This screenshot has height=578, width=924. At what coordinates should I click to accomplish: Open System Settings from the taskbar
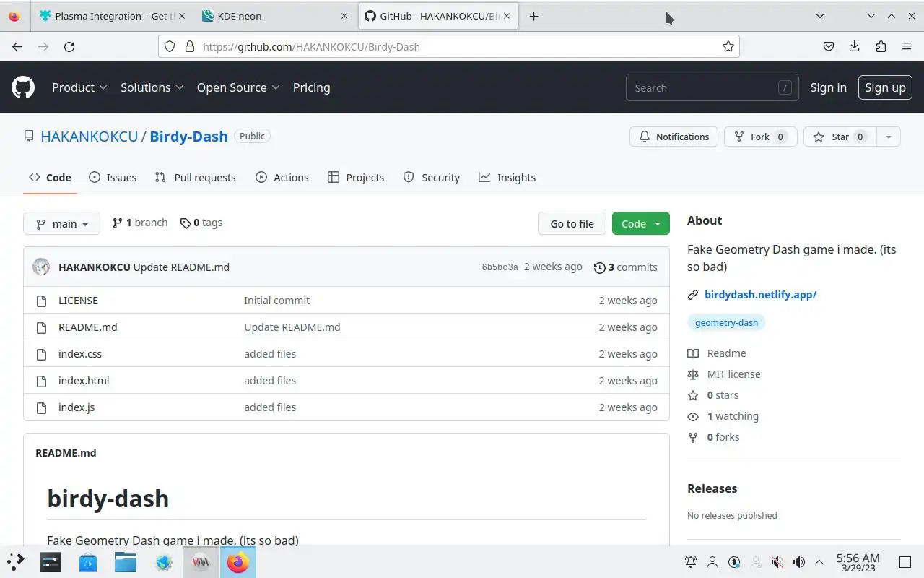coord(51,561)
